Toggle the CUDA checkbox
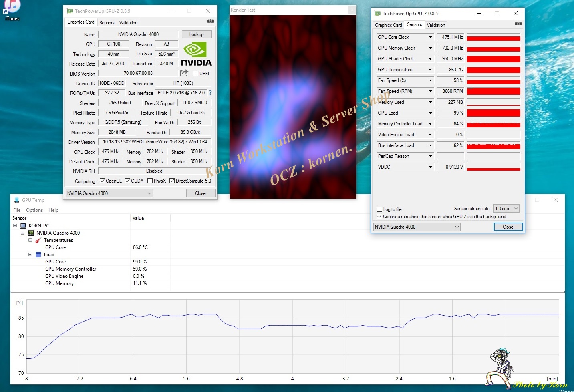 128,181
